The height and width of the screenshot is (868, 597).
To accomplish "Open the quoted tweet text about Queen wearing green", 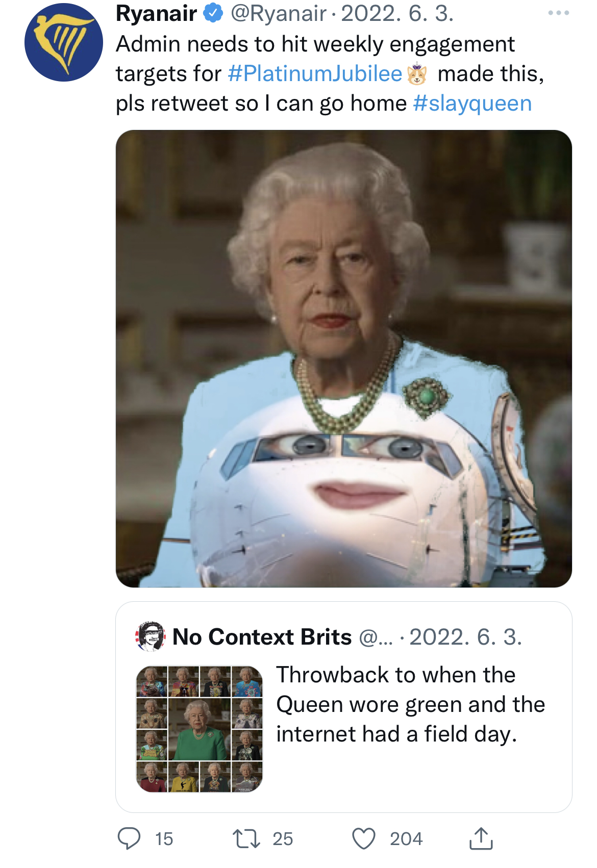I will (x=411, y=704).
